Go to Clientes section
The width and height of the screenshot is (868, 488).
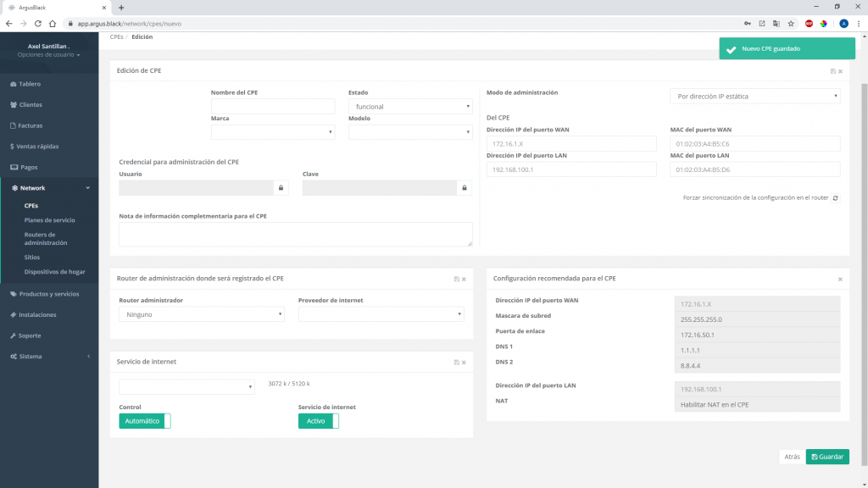pos(26,104)
